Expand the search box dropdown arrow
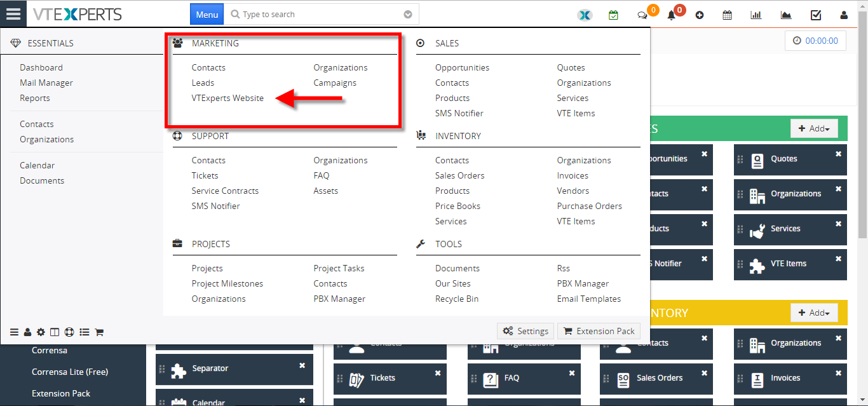Viewport: 868px width, 406px height. (x=408, y=15)
